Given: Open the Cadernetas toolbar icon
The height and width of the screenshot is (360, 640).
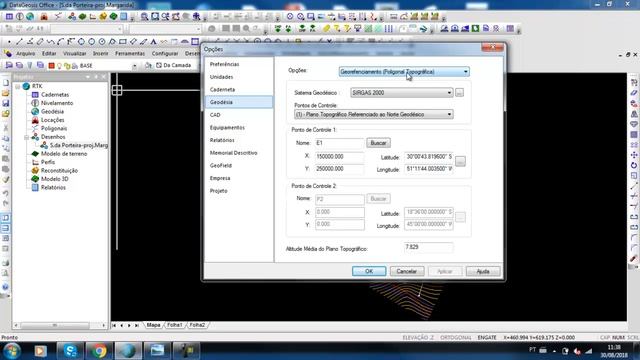Looking at the screenshot, I should point(9,17).
